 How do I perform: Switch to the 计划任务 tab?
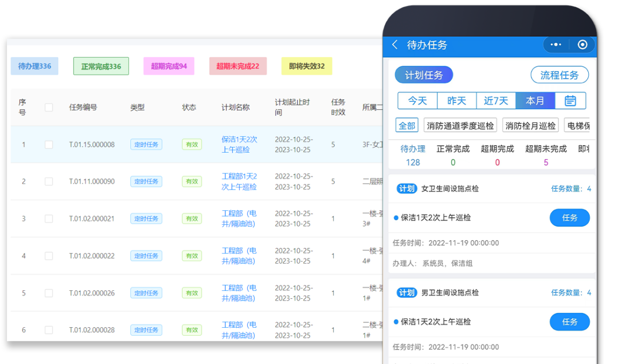point(424,75)
